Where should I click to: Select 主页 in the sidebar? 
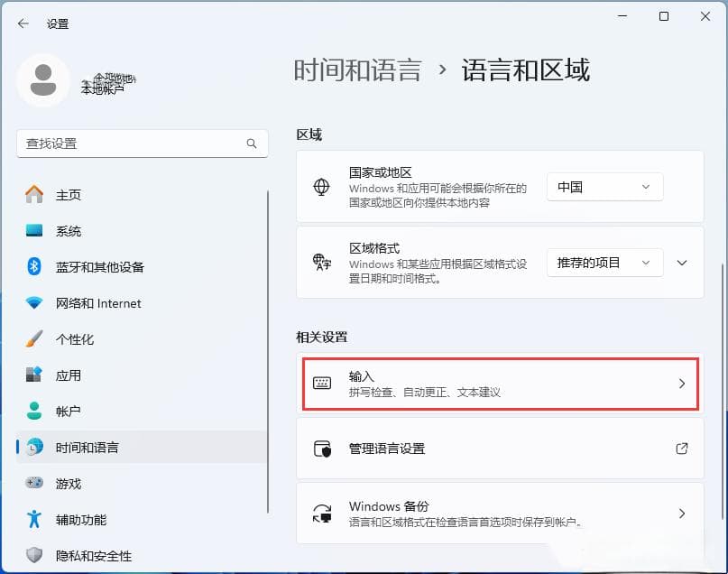click(142, 195)
